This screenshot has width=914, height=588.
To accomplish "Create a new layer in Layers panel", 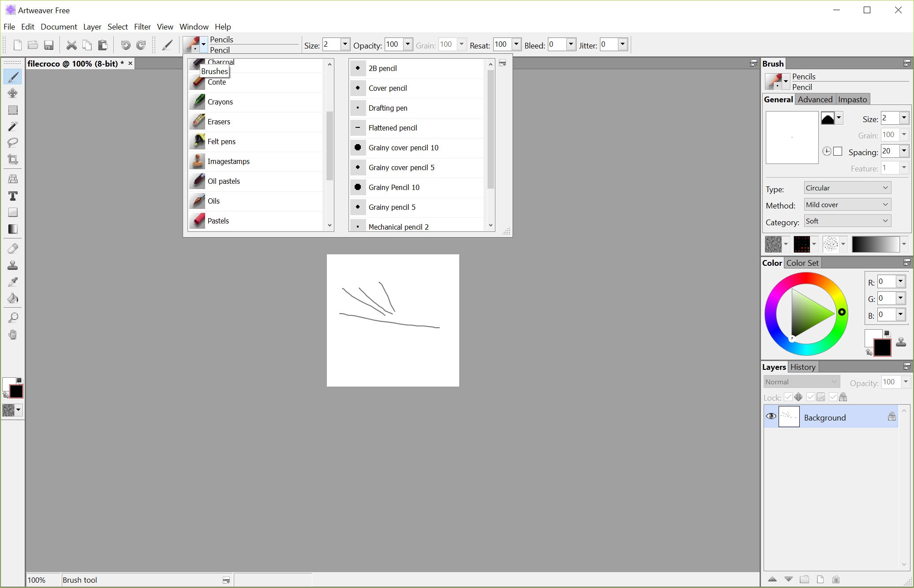I will coord(820,579).
